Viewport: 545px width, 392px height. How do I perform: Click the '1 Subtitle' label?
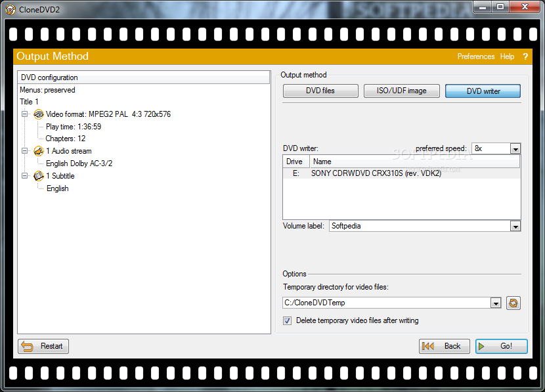60,176
